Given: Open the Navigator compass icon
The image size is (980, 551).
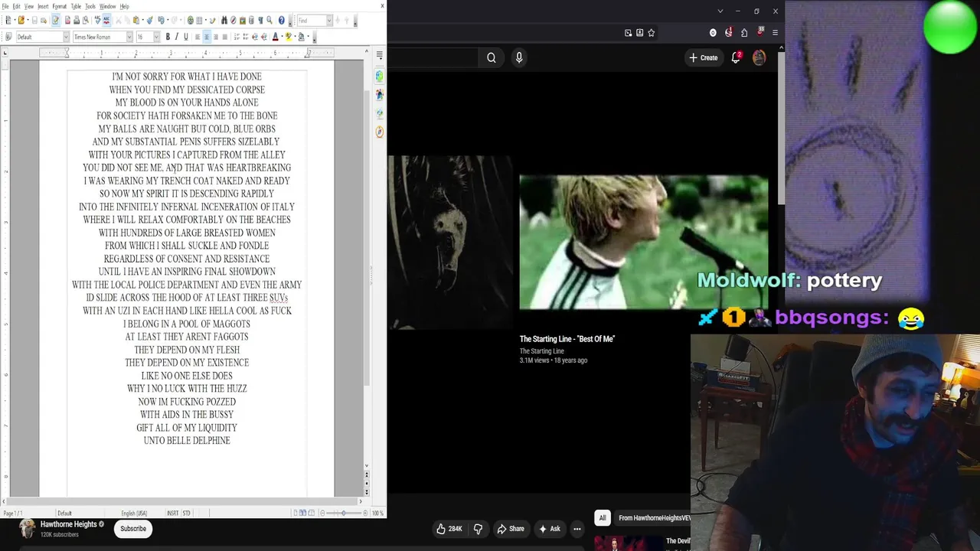Looking at the screenshot, I should coord(233,21).
